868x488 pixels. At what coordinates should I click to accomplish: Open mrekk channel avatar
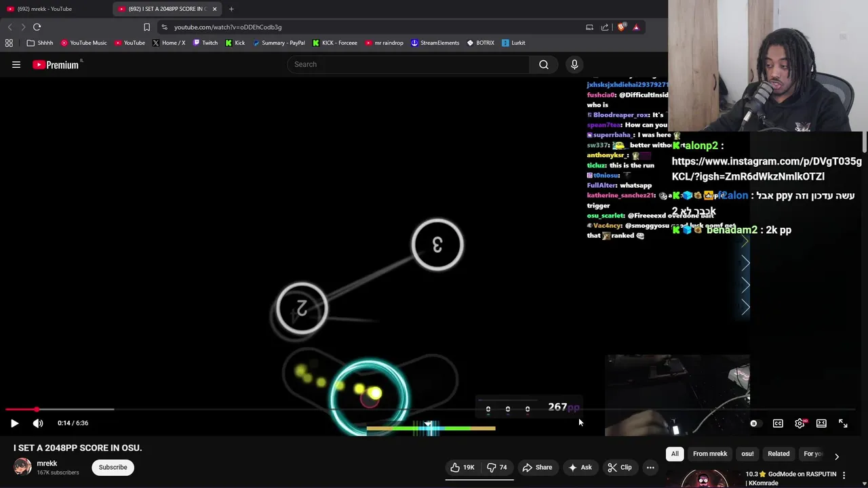point(22,467)
